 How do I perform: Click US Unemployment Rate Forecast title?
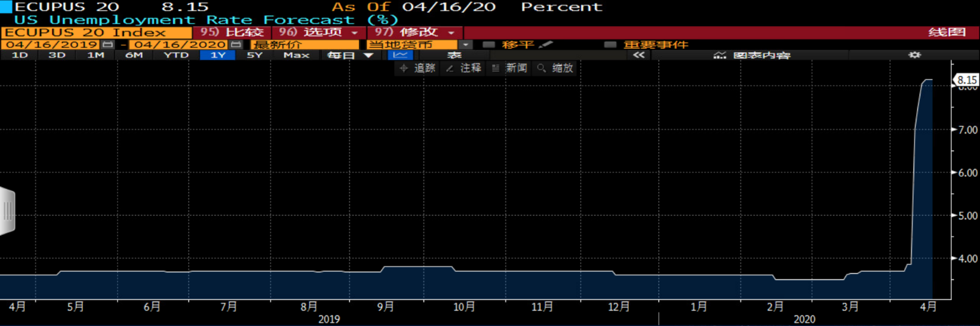[x=207, y=20]
